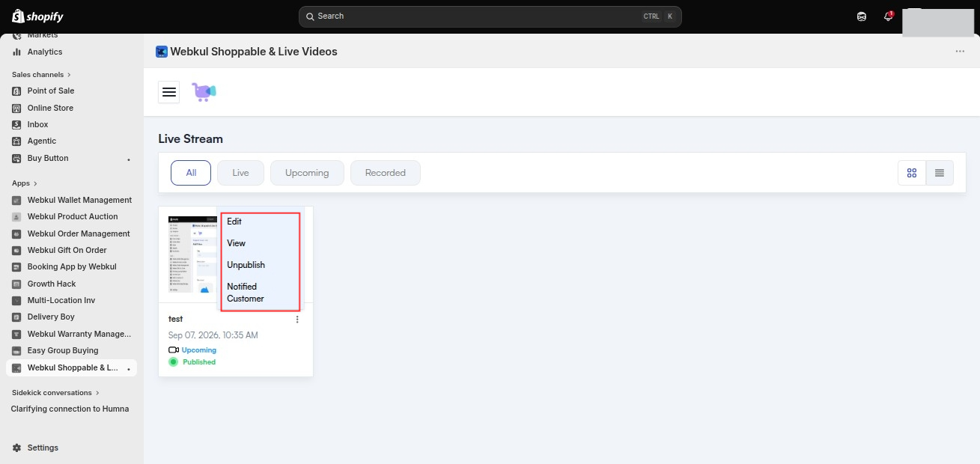Click the account profile box in top bar

point(938,22)
